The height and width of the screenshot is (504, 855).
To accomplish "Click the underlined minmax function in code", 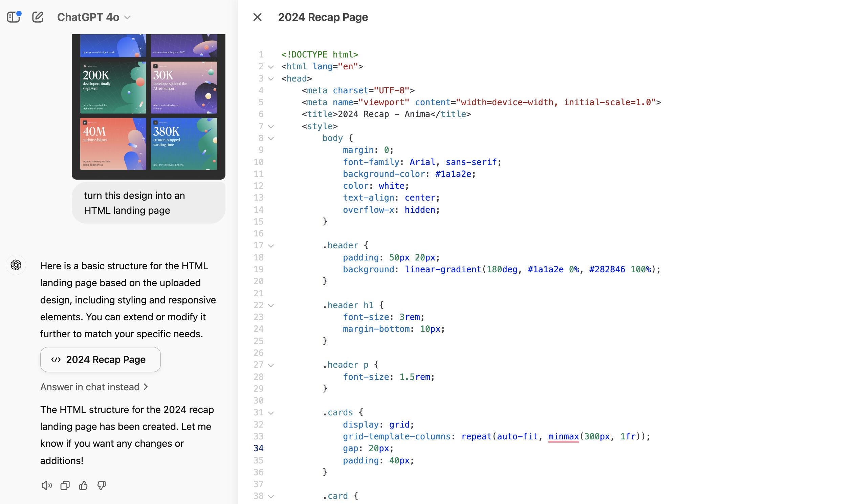I will tap(563, 436).
